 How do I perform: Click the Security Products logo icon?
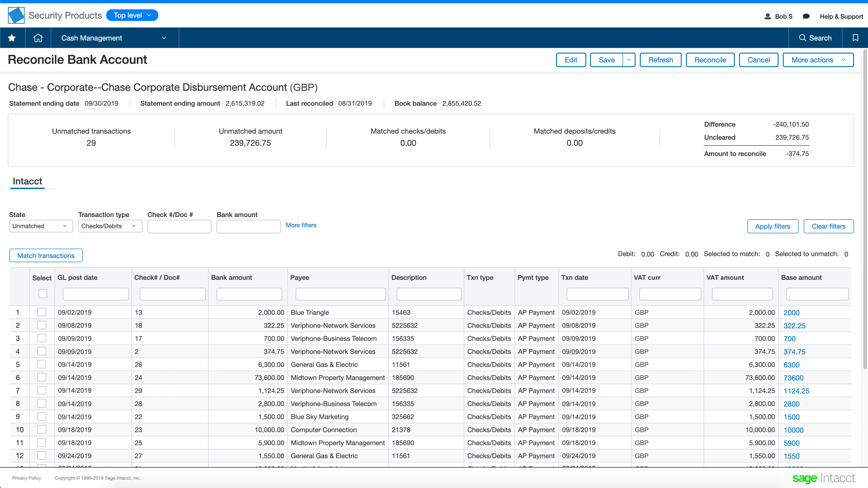(16, 15)
